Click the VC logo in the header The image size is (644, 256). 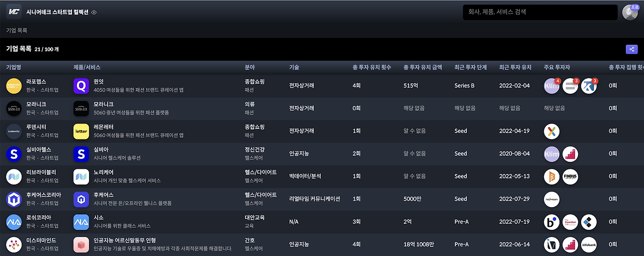point(14,12)
